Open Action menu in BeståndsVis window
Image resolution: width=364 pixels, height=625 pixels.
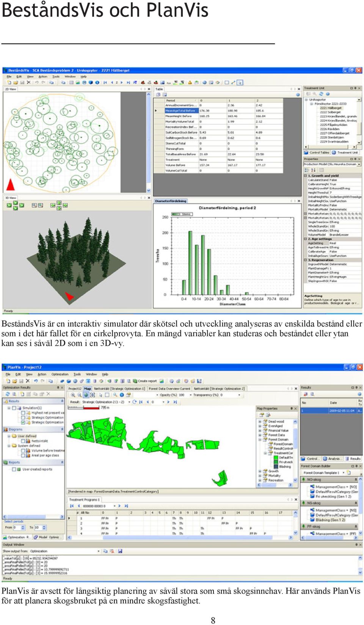click(x=43, y=77)
